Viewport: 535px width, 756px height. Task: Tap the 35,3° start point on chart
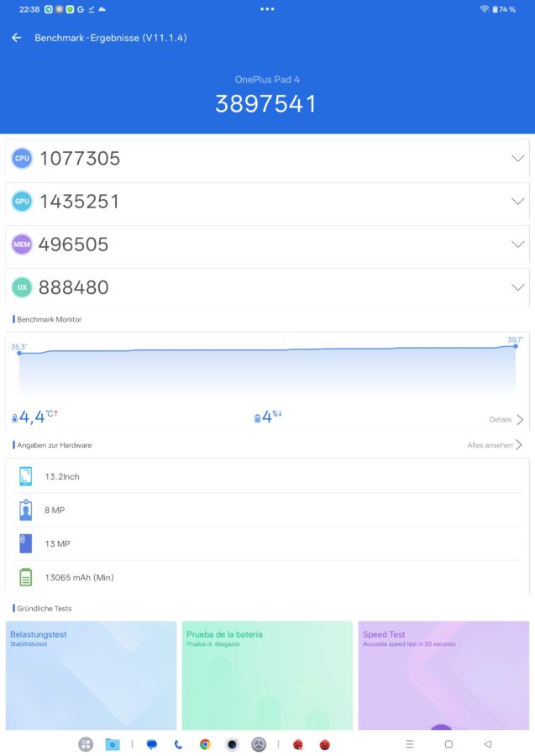19,353
